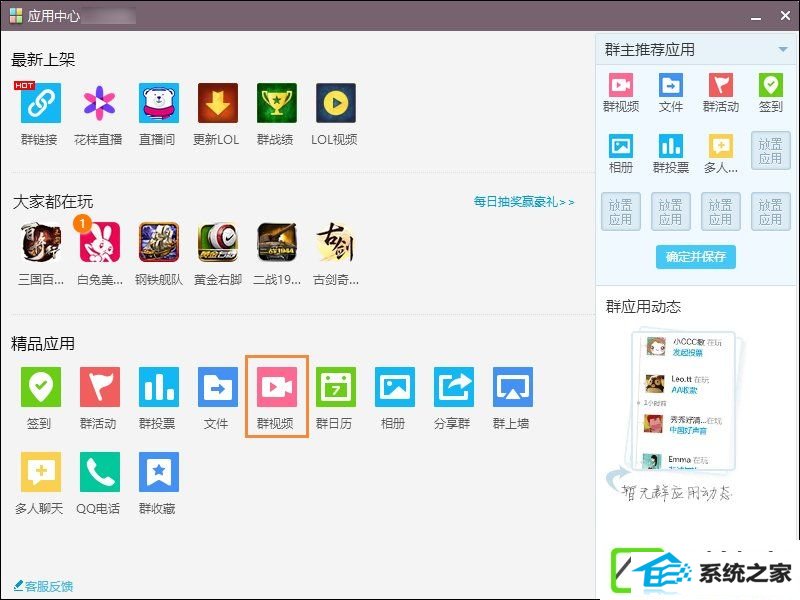Image resolution: width=800 pixels, height=600 pixels.
Task: Click 中国好声音 link in 群应用动态
Action: pyautogui.click(x=688, y=430)
